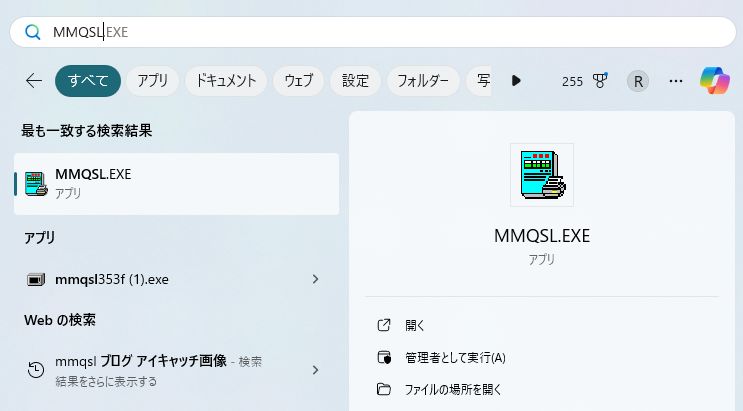Switch to the ドキュメント filter tab

[227, 81]
